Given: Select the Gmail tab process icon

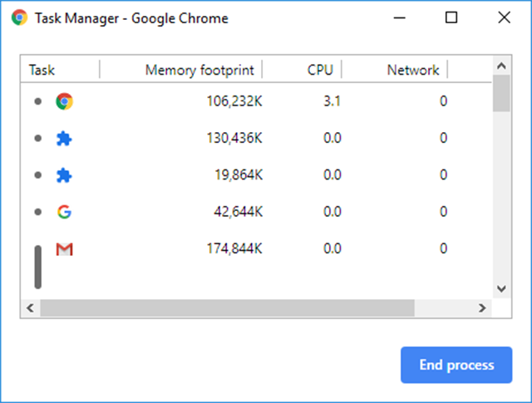Looking at the screenshot, I should tap(64, 249).
